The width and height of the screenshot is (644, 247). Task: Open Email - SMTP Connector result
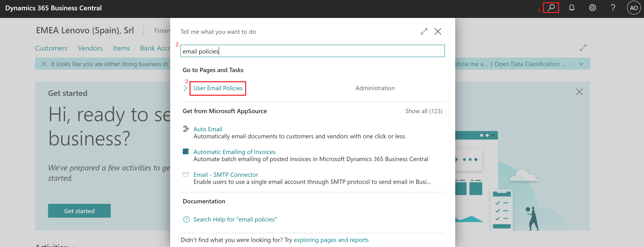[226, 175]
